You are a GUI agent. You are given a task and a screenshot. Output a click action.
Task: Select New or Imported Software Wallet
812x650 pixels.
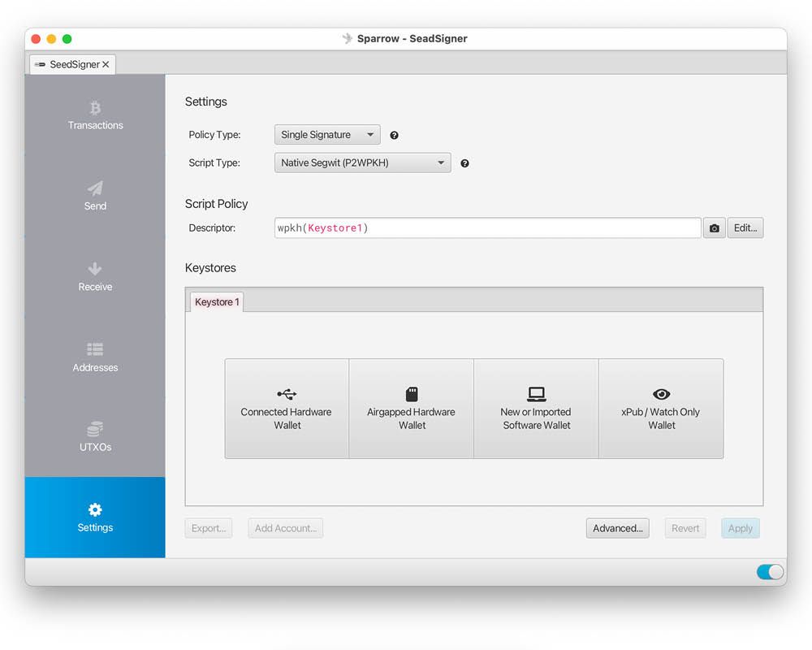(536, 409)
